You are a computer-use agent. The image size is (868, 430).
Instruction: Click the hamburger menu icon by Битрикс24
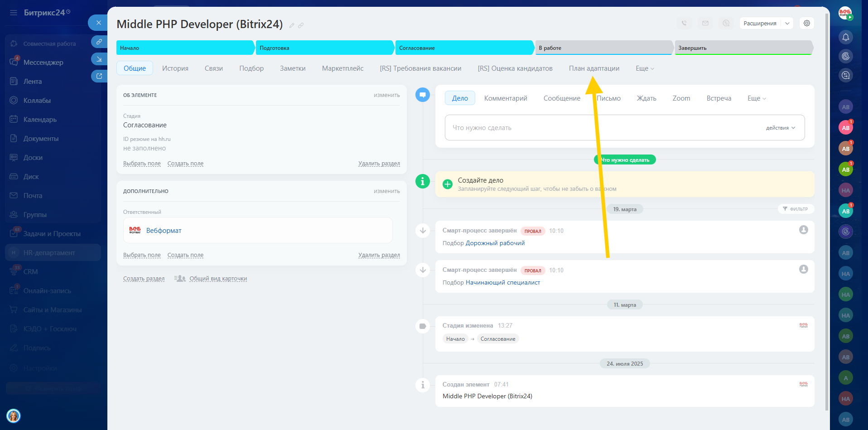pos(14,13)
